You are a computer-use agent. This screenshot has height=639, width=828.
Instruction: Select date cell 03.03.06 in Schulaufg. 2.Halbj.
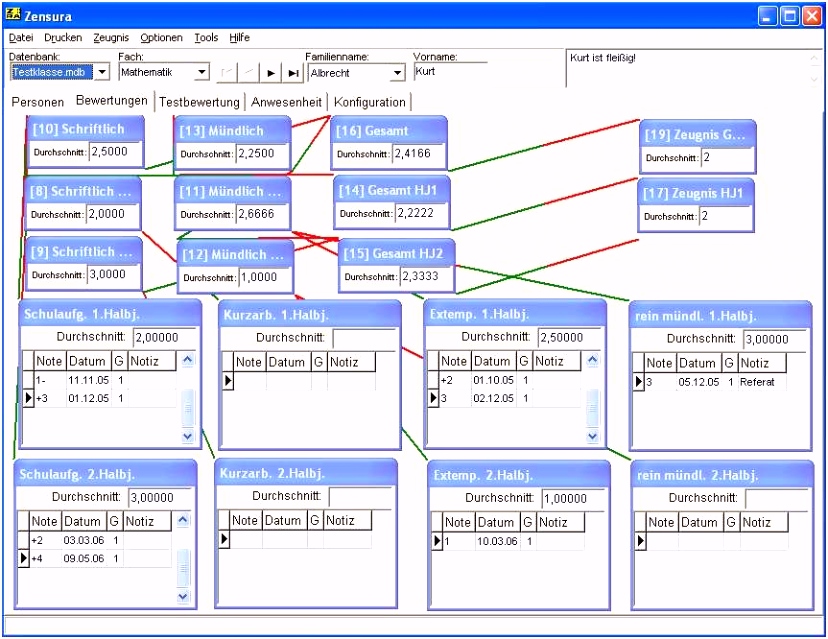pyautogui.click(x=84, y=540)
